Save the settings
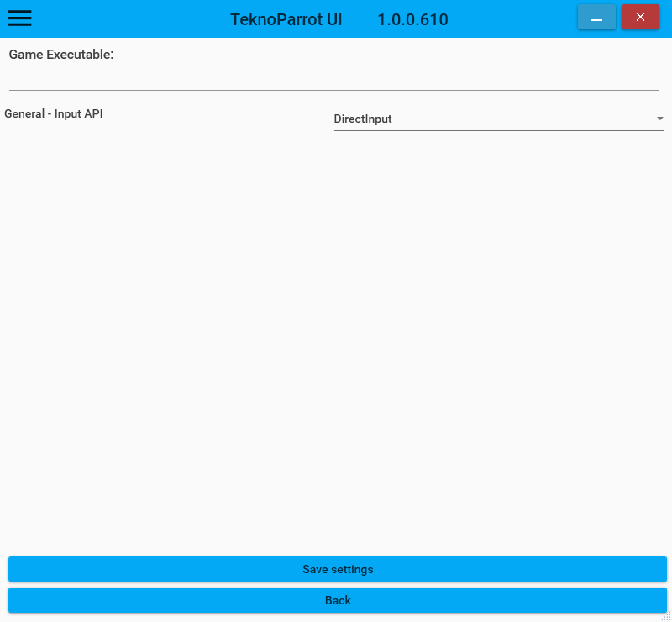This screenshot has width=672, height=622. point(338,569)
